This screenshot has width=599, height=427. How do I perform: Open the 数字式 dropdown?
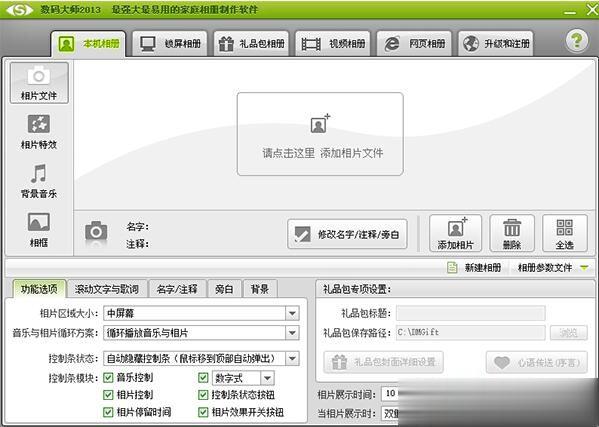[243, 378]
